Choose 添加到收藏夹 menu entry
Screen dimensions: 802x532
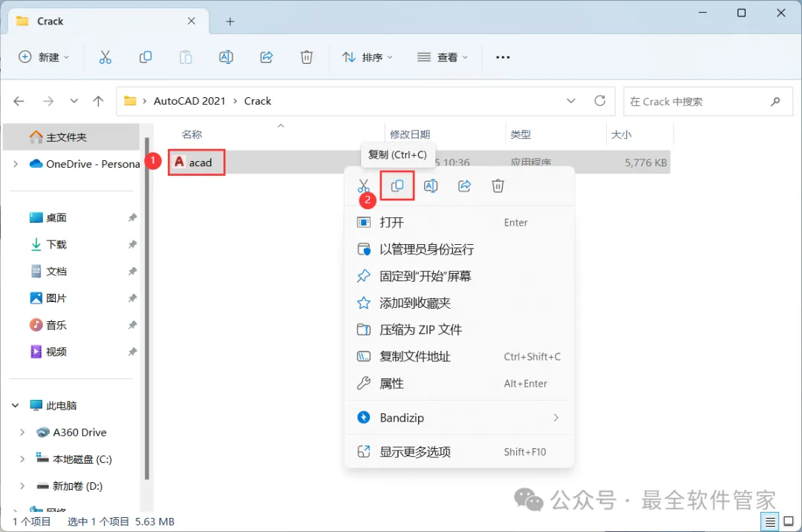pos(460,303)
